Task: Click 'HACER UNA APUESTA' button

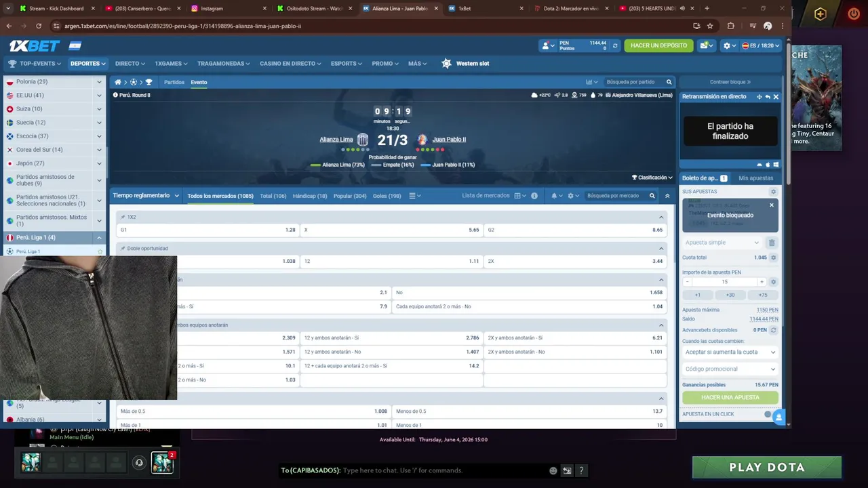Action: click(x=730, y=398)
